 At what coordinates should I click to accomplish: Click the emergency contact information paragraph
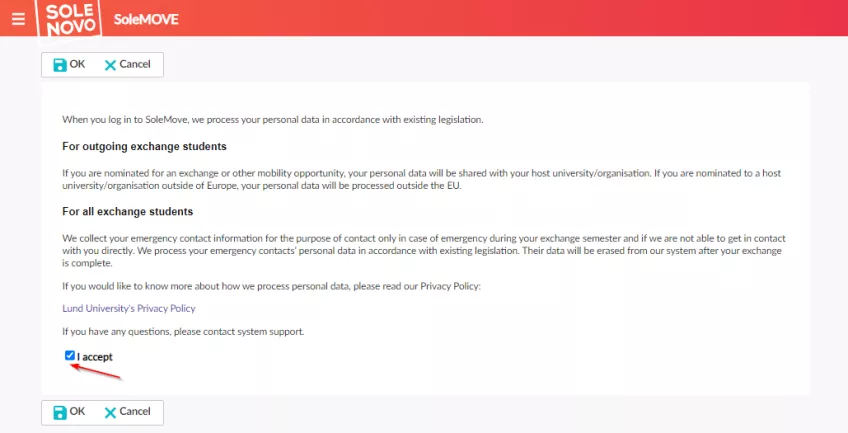[420, 249]
